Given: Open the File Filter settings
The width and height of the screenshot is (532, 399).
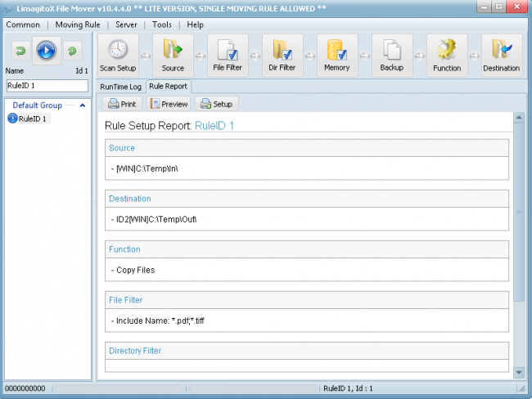Looking at the screenshot, I should click(228, 55).
